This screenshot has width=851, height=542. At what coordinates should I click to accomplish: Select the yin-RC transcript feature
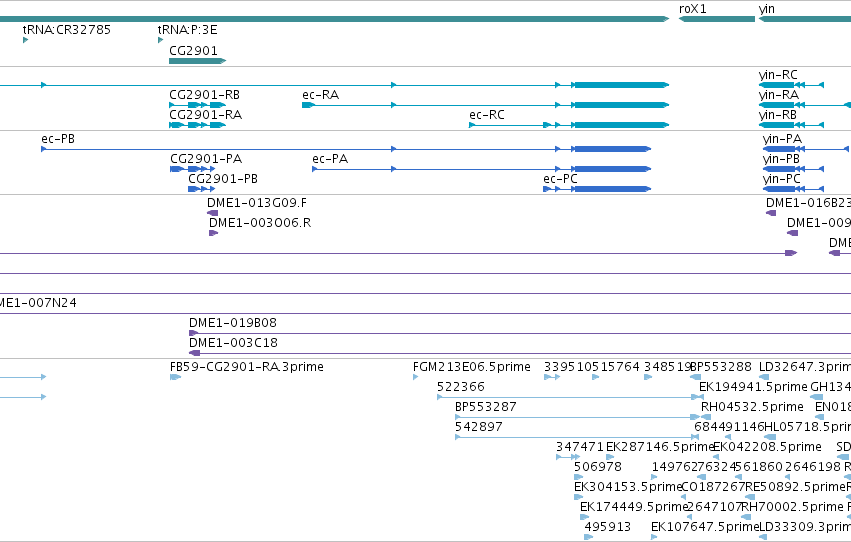pos(791,85)
